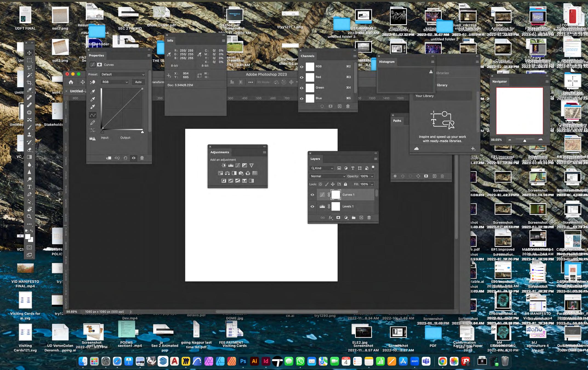Hide the Curves 1 layer
The height and width of the screenshot is (370, 588).
tap(312, 195)
